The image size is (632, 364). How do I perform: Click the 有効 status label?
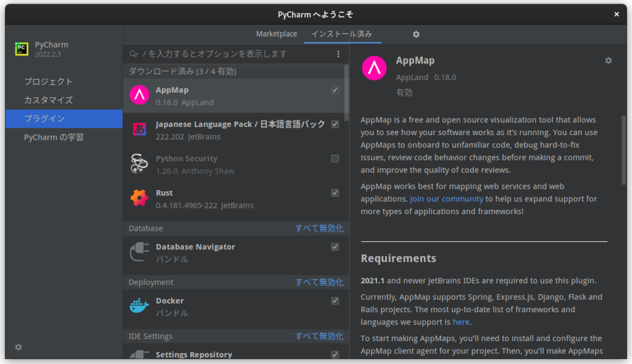(x=404, y=93)
